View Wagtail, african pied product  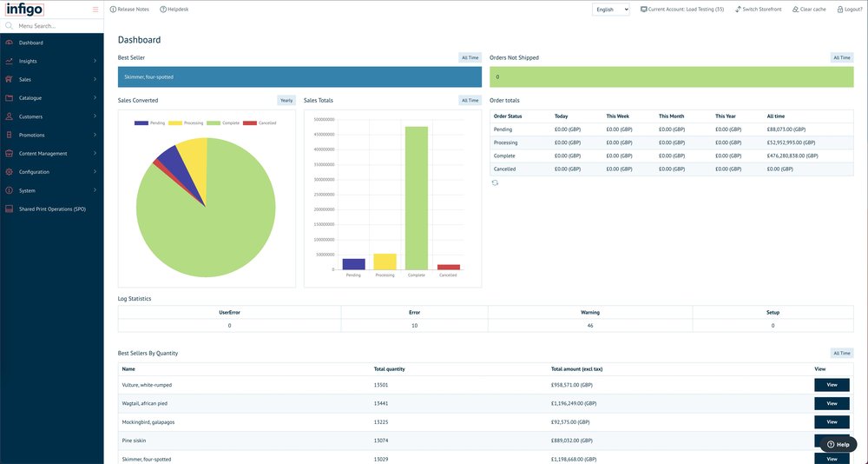pyautogui.click(x=832, y=403)
